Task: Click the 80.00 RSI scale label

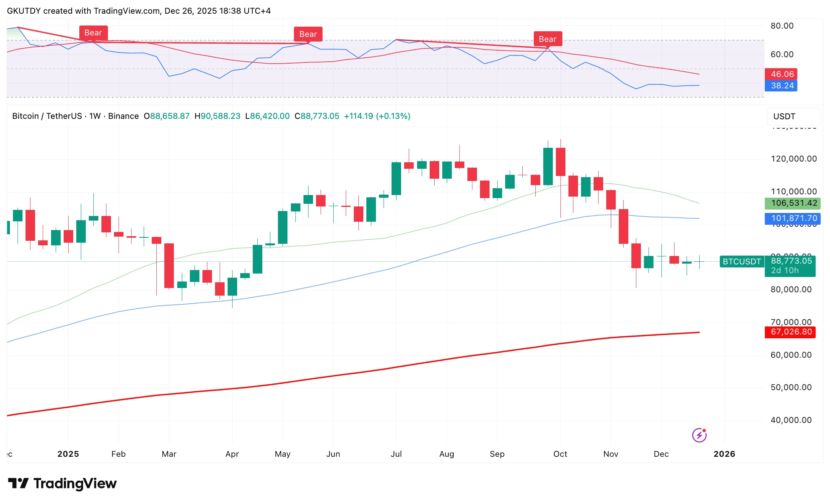Action: 782,26
